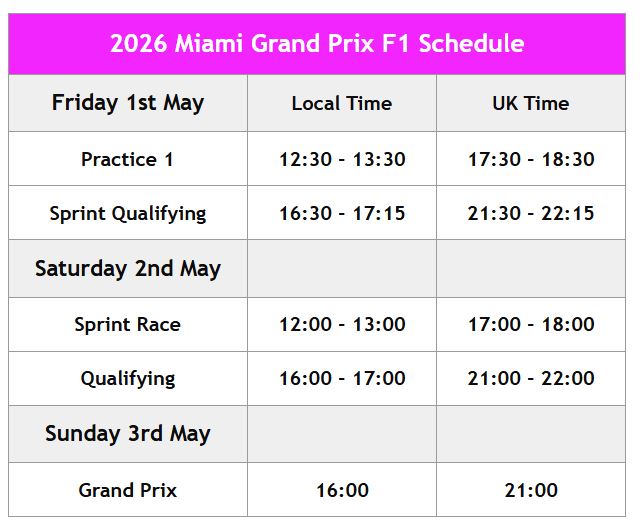Click Sprint Qualifying local time 16:30 - 17:15
The width and height of the screenshot is (641, 529).
click(x=342, y=213)
